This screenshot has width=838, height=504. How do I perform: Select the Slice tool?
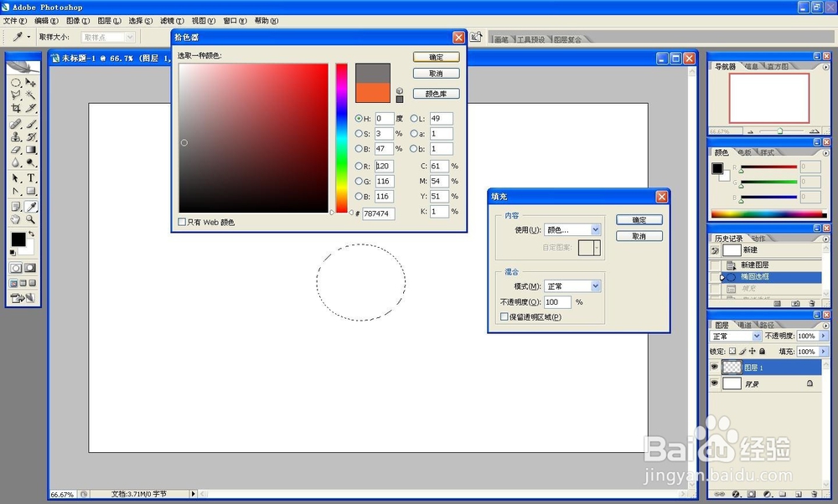(x=31, y=108)
